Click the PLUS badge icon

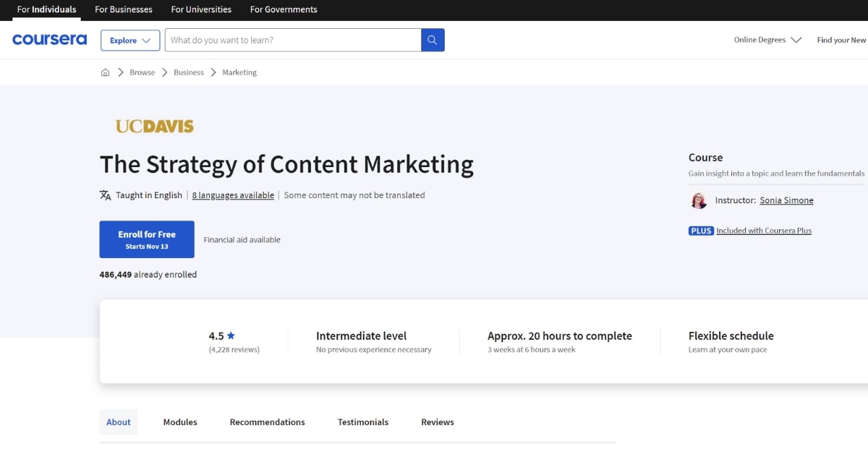pos(701,231)
